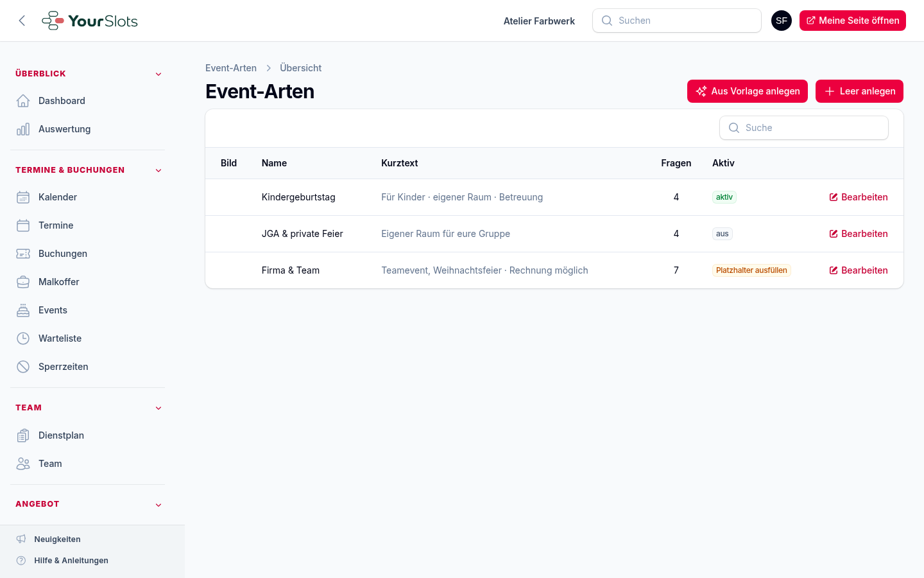Edit the JGA & private Feier row
This screenshot has height=578, width=924.
tap(859, 234)
